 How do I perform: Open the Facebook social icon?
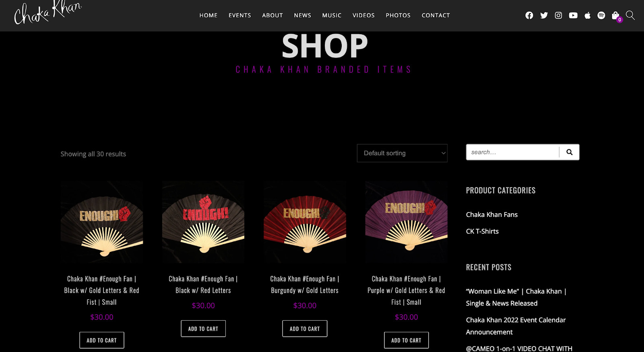point(529,15)
